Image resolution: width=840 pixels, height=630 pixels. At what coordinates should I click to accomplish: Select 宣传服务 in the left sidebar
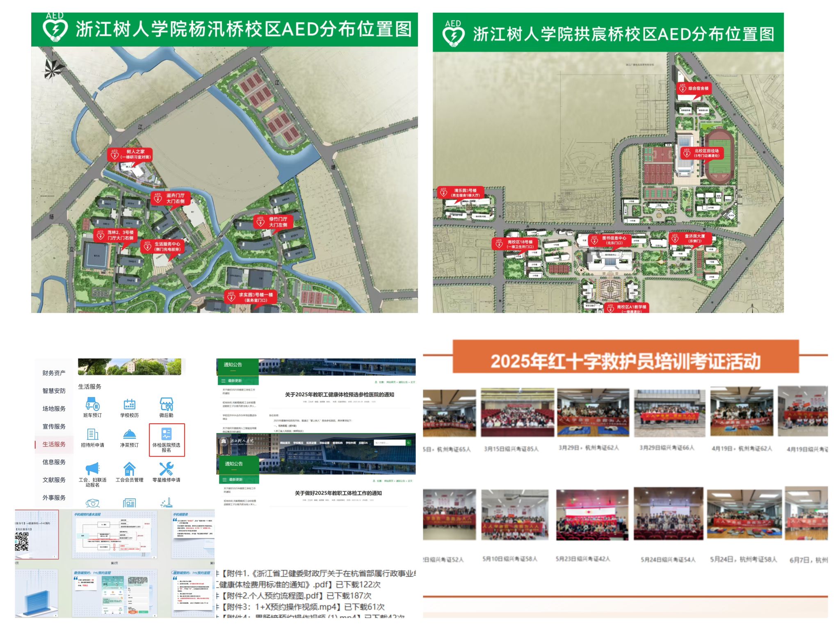(54, 426)
